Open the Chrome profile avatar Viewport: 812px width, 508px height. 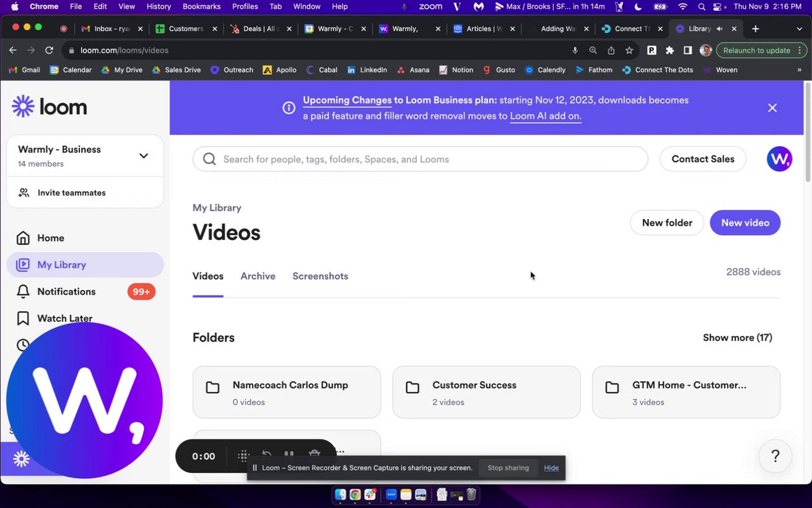click(705, 50)
